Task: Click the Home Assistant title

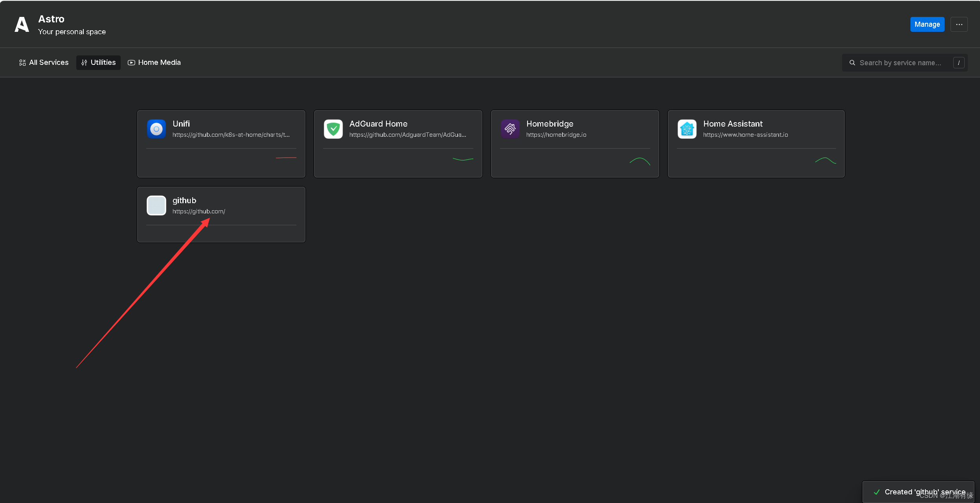Action: tap(733, 124)
